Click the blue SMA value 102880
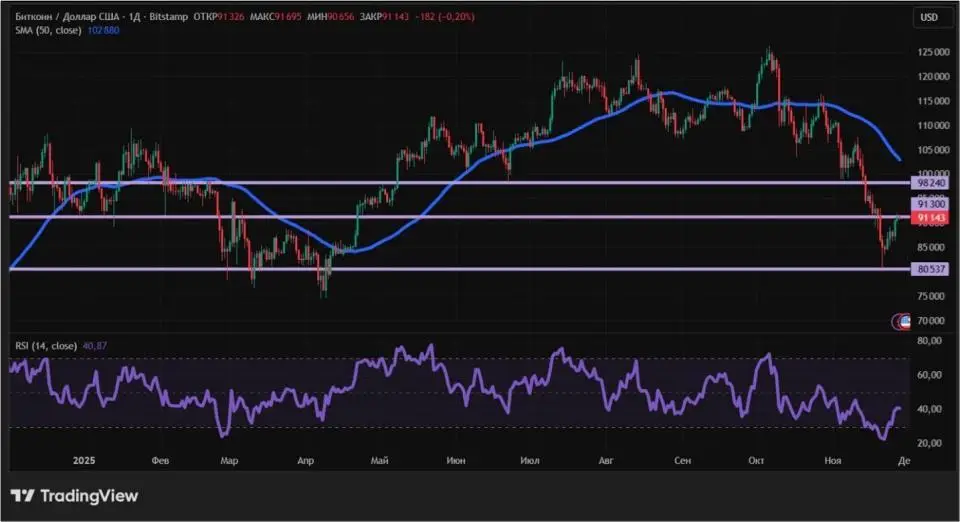The height and width of the screenshot is (522, 960). 103,31
